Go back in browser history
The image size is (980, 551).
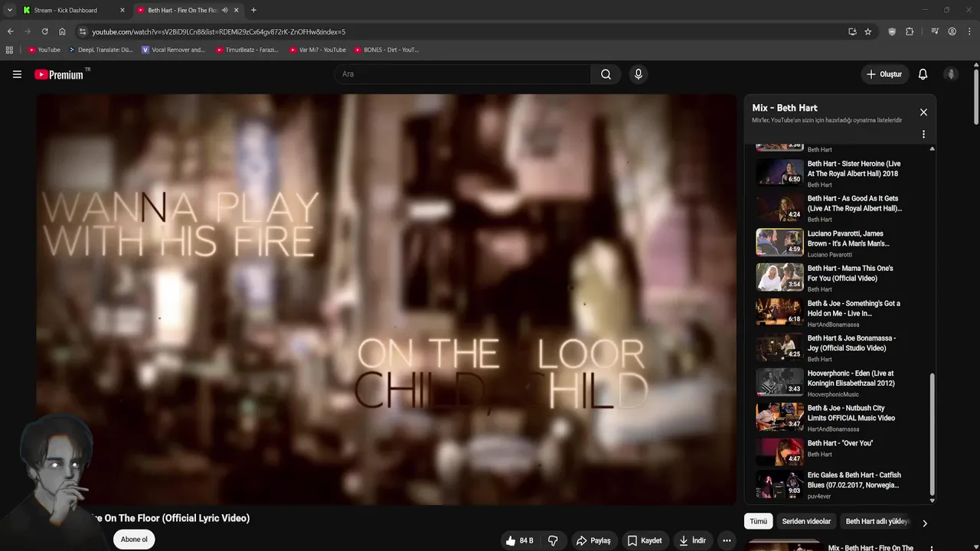pos(10,31)
